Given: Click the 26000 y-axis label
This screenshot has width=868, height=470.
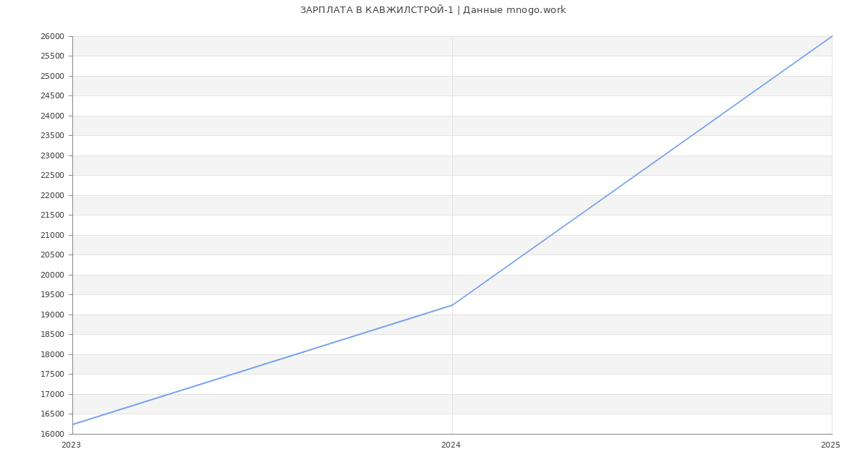Looking at the screenshot, I should pos(52,37).
